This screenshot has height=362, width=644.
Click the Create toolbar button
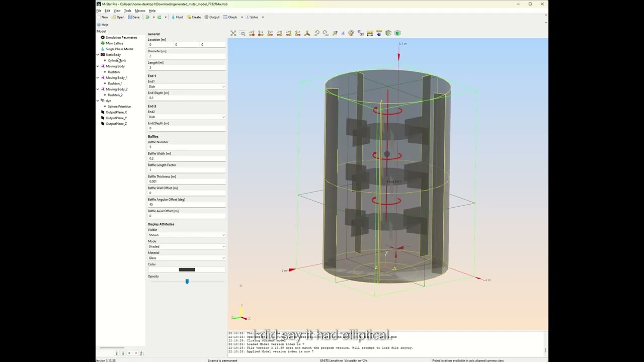[194, 17]
